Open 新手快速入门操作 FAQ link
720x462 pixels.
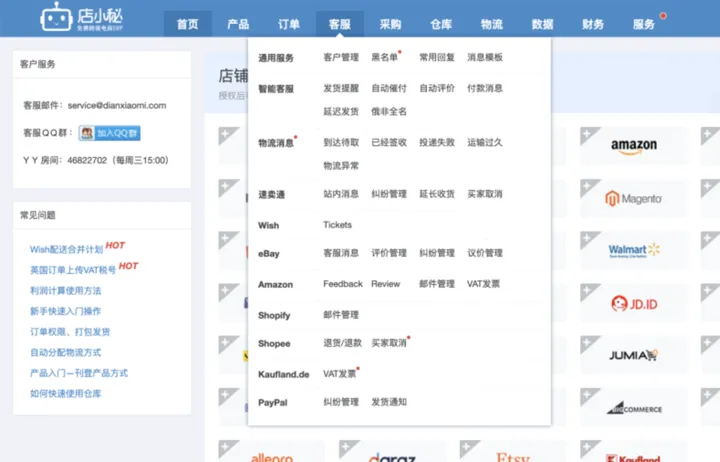click(66, 311)
